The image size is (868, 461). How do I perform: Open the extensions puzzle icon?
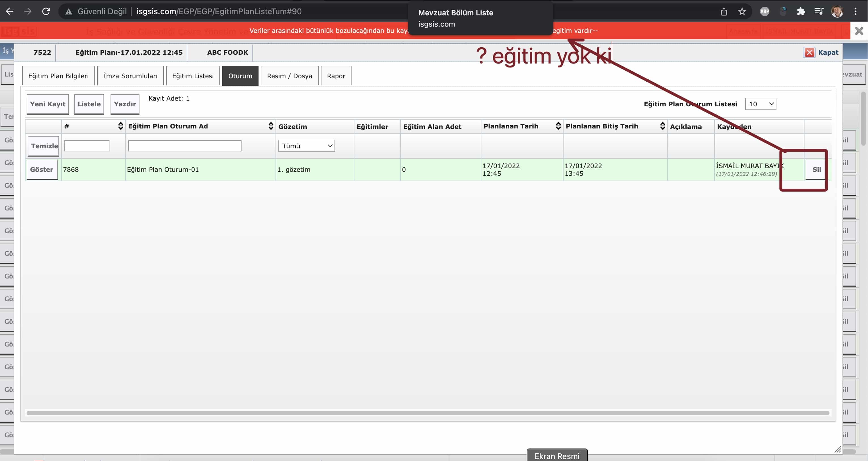[x=801, y=11]
